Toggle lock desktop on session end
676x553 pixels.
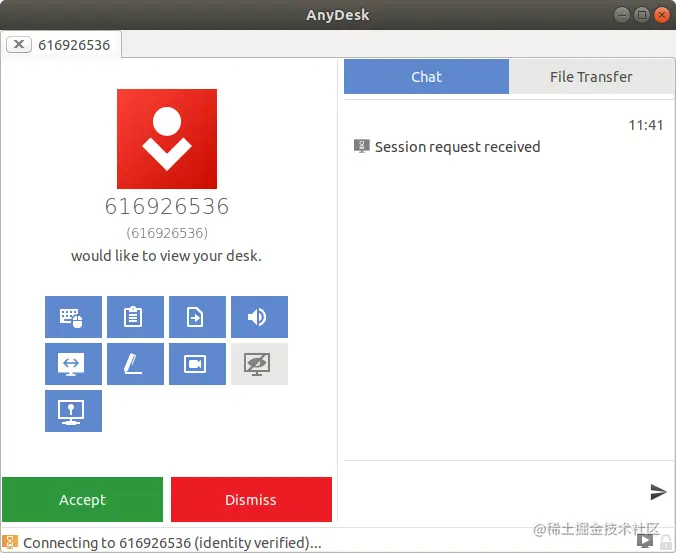pos(73,411)
